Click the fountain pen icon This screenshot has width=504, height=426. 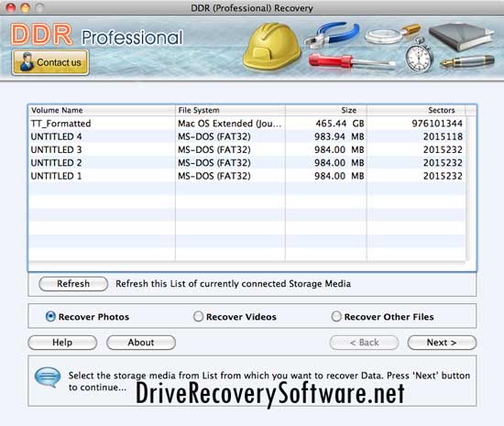[467, 61]
